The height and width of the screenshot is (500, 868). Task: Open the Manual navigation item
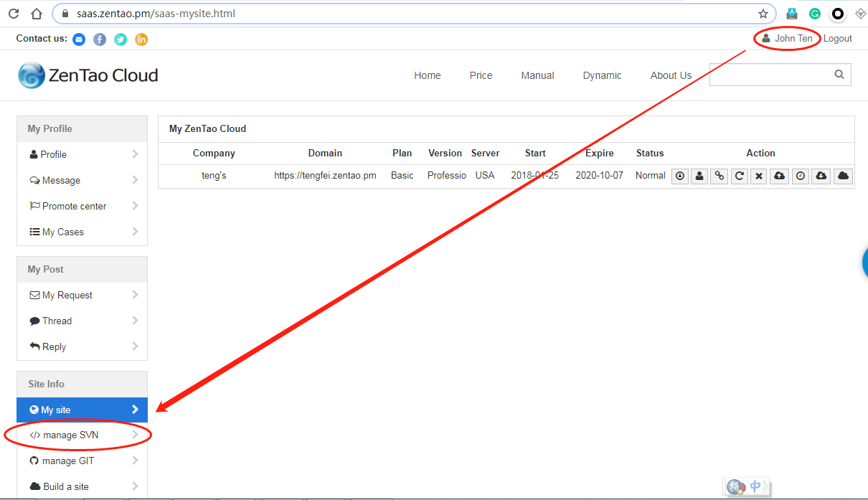(538, 75)
